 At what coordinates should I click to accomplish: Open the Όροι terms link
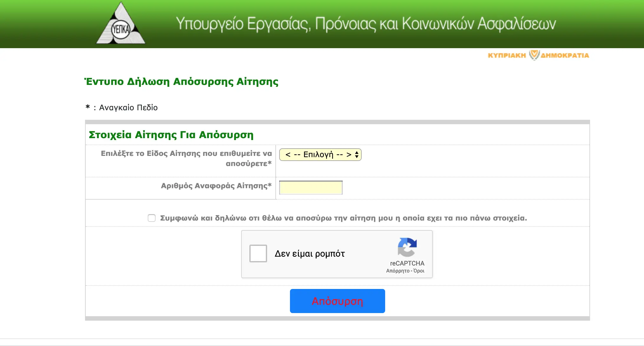point(419,271)
